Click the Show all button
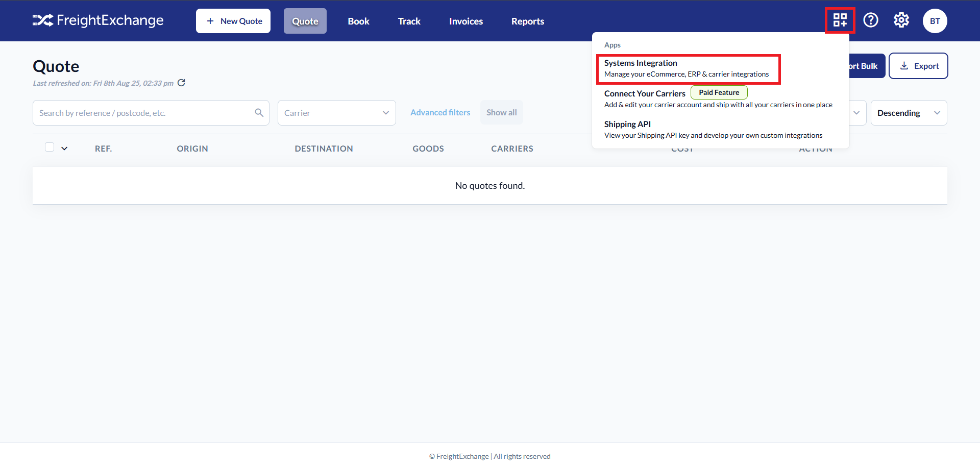 (x=502, y=112)
